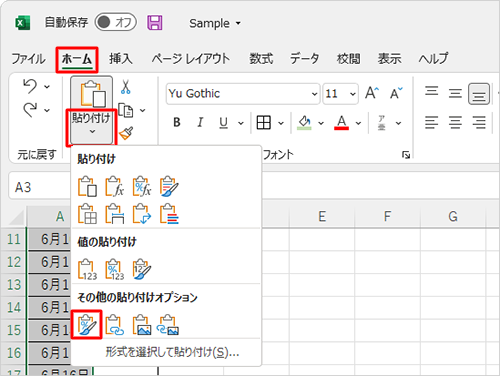Open the フォント group dialog launcher
Viewport: 500px width, 376px height.
pyautogui.click(x=406, y=155)
